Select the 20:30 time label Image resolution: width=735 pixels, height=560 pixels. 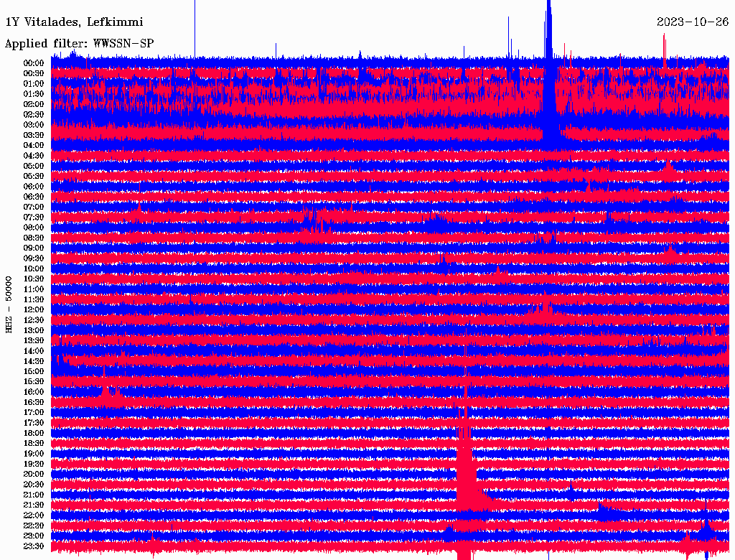(x=34, y=485)
